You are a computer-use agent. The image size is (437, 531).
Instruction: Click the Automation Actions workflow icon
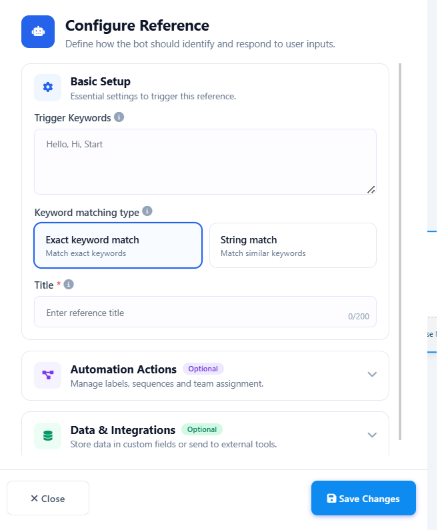click(x=48, y=375)
